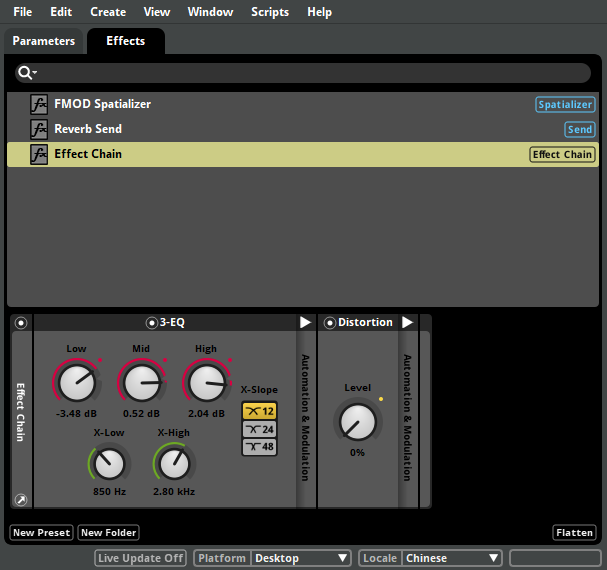Image resolution: width=607 pixels, height=570 pixels.
Task: Click the Effect Chain shortcut arrow icon
Action: tap(21, 500)
